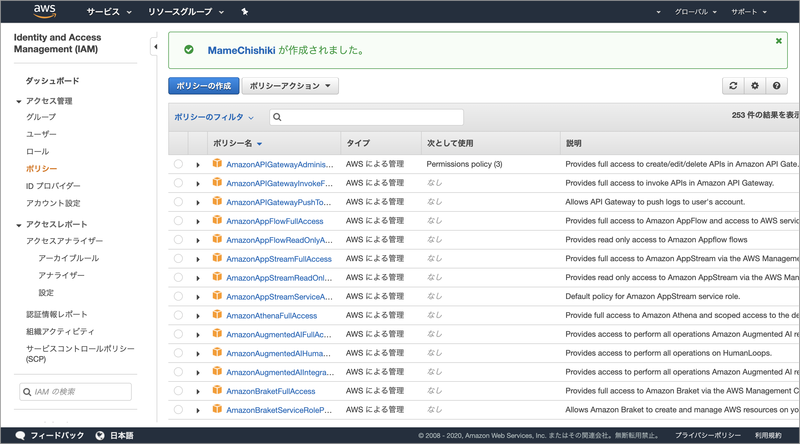Open the サポート menu
The image size is (800, 444).
(748, 12)
